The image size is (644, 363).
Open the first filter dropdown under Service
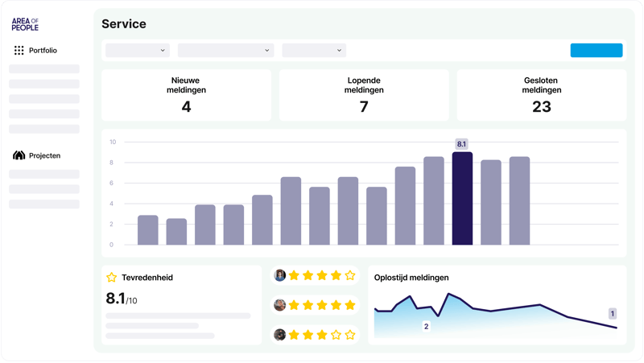coord(138,51)
